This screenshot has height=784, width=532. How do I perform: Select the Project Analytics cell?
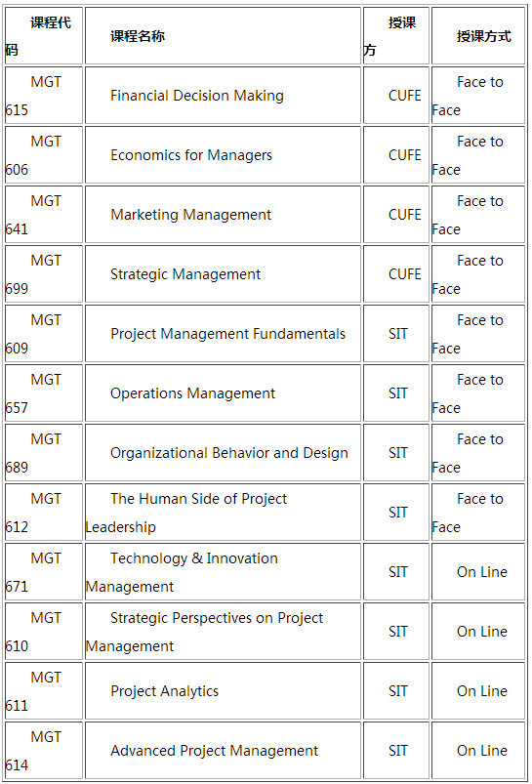point(223,690)
